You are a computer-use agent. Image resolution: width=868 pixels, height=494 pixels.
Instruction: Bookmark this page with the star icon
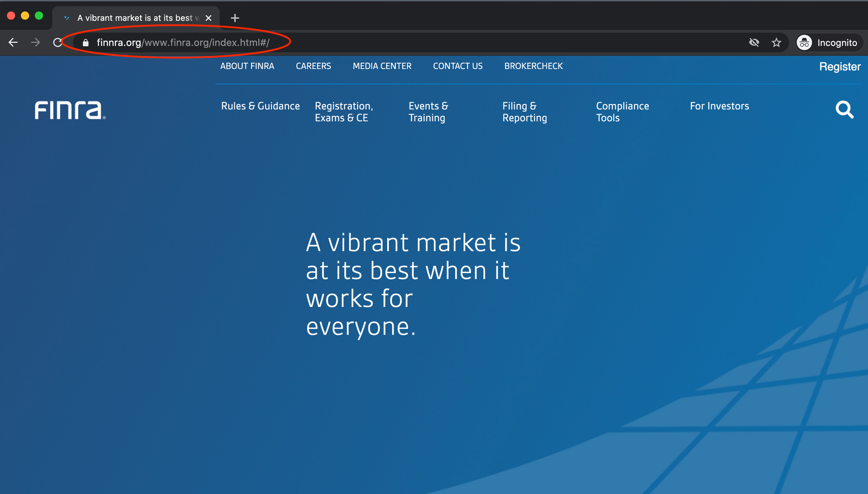click(x=776, y=43)
